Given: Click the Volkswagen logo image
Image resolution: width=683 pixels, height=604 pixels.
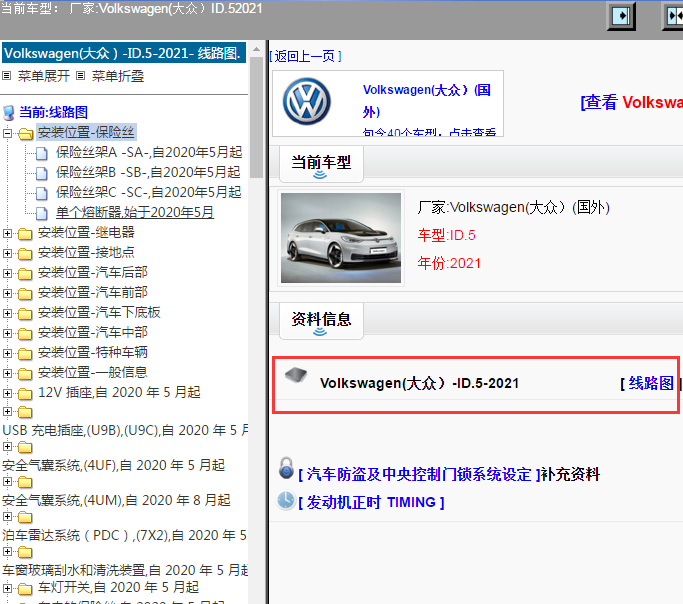Looking at the screenshot, I should 307,101.
